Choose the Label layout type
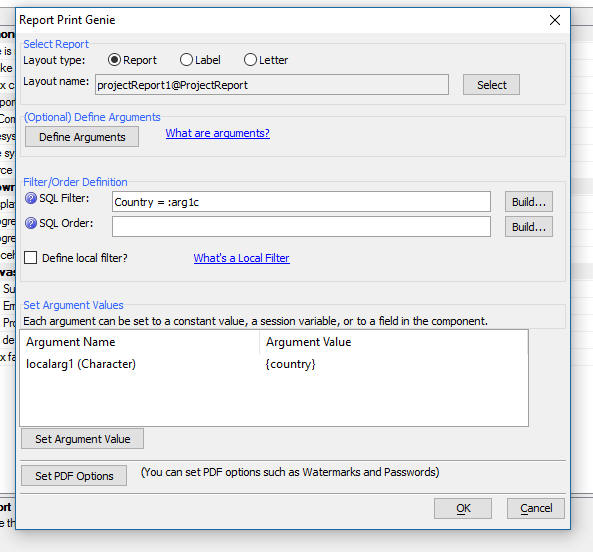The image size is (593, 552). coord(186,60)
